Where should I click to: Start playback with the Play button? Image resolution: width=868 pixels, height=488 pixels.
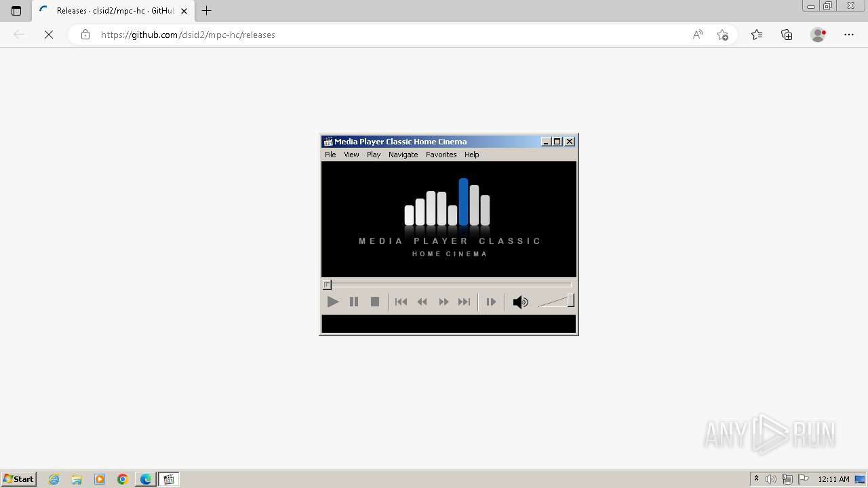[x=332, y=302]
